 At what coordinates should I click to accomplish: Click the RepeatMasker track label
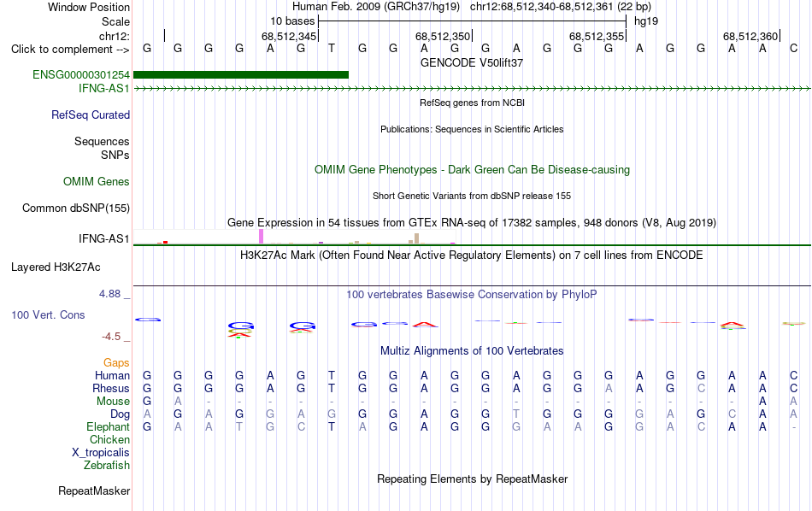94,490
